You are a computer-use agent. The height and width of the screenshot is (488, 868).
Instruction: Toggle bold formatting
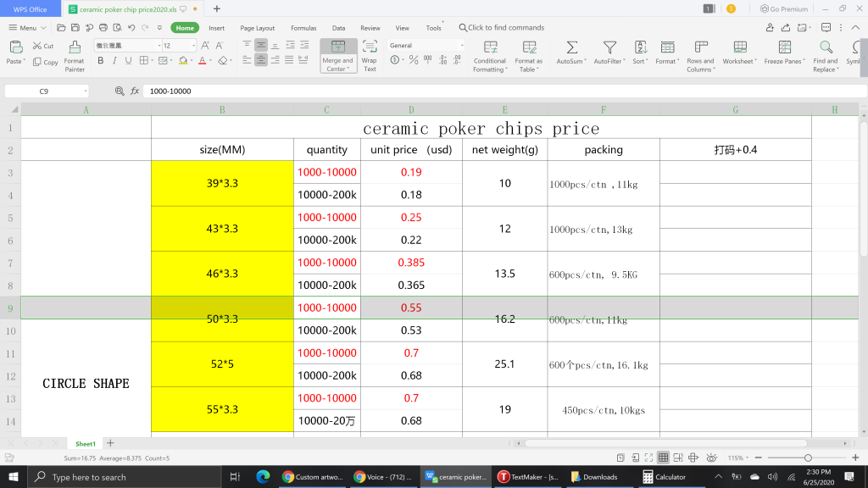coord(101,61)
